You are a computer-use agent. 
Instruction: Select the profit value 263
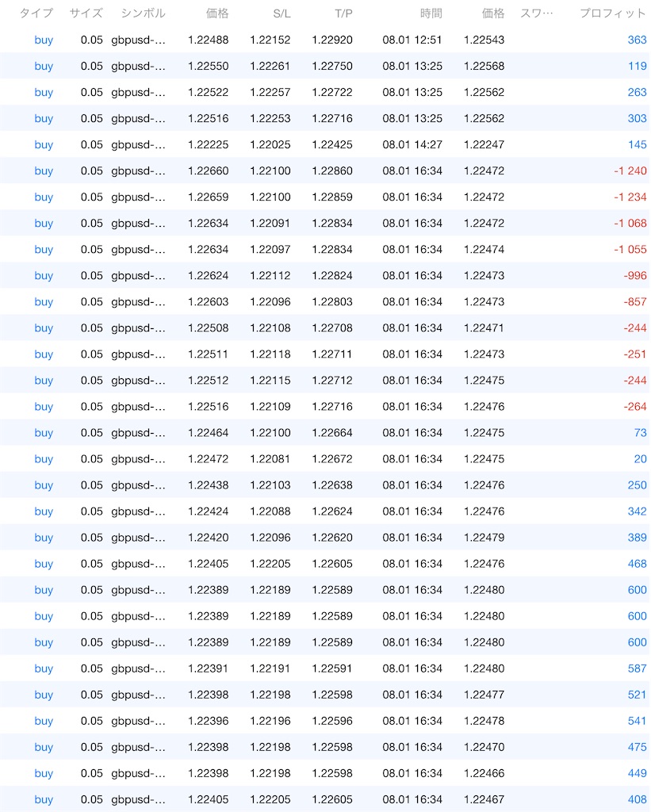637,92
